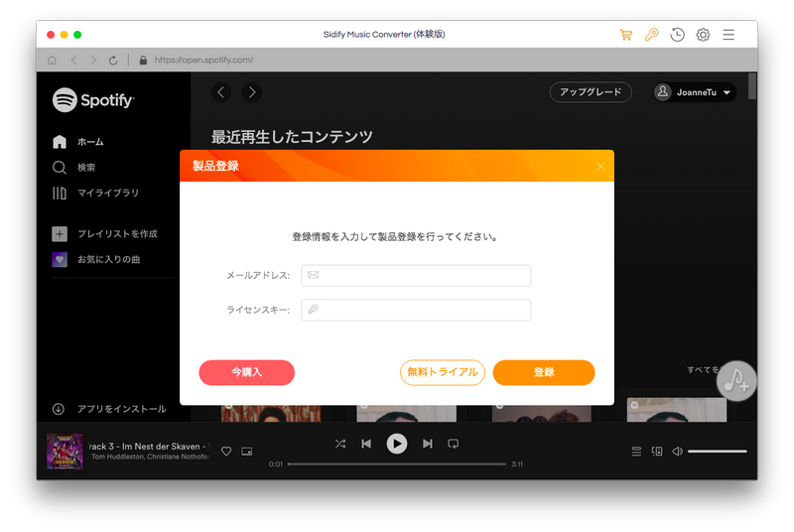Click the orange 登録 button
The width and height of the screenshot is (794, 532).
[544, 372]
